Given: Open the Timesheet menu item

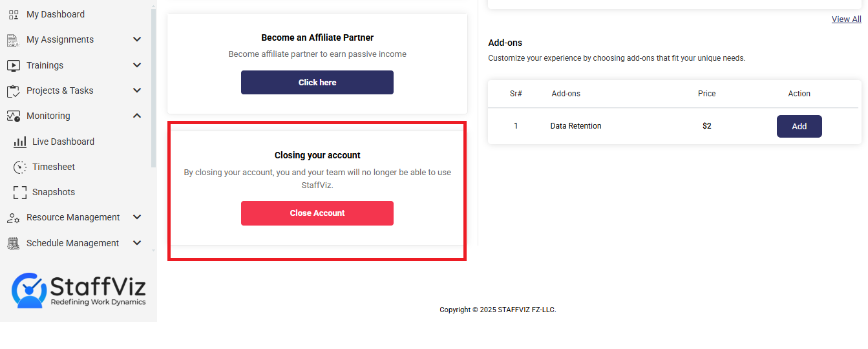Looking at the screenshot, I should (x=54, y=167).
